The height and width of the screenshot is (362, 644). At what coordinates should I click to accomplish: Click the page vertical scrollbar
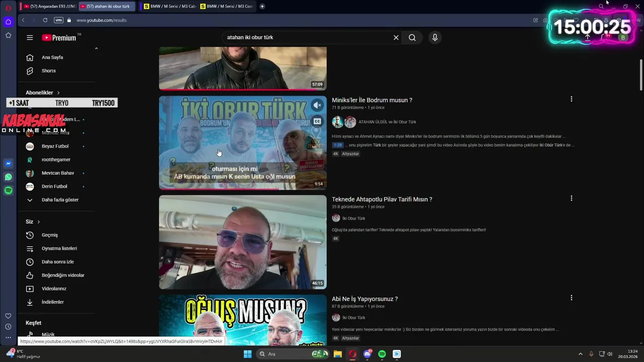[640, 75]
